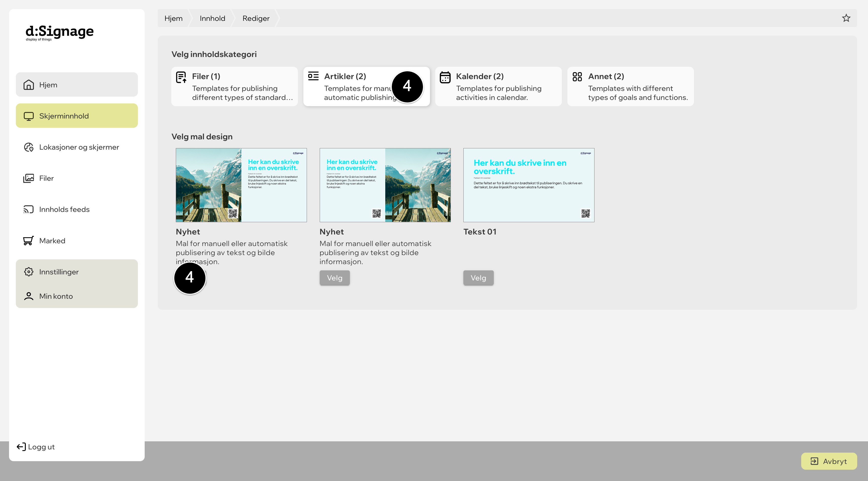The image size is (868, 481).
Task: Open Innholds feeds
Action: coord(77,210)
